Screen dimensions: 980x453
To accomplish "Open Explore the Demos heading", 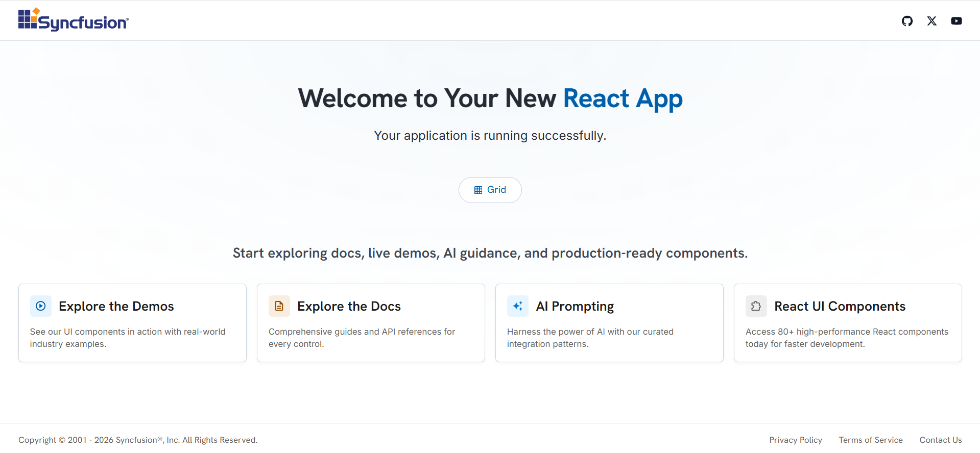I will (116, 306).
